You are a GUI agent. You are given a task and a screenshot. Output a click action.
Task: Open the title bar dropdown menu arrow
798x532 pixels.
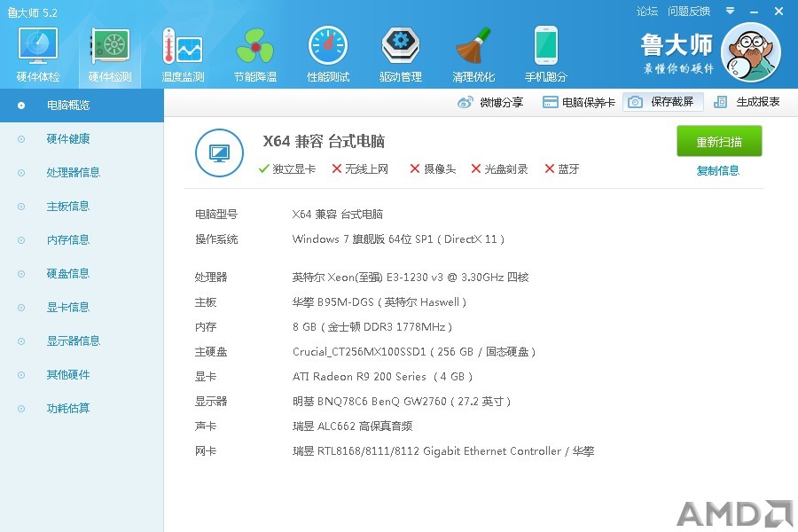tap(730, 11)
